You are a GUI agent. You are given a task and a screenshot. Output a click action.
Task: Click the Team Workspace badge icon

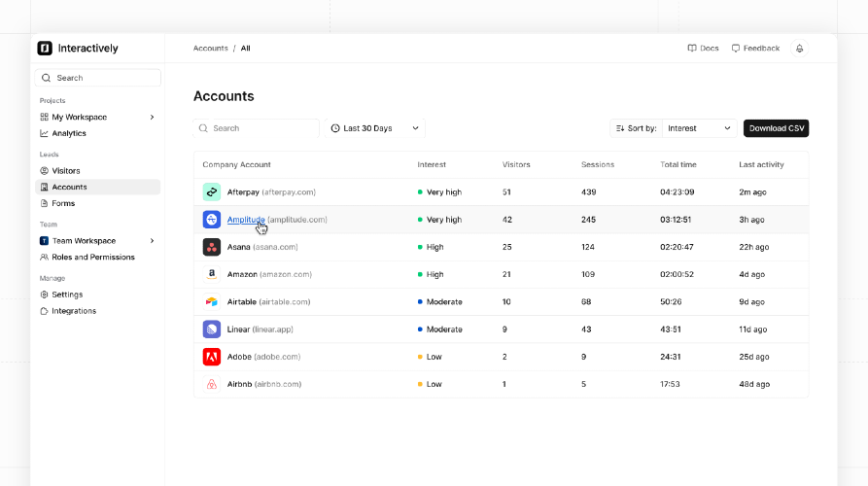tap(45, 241)
